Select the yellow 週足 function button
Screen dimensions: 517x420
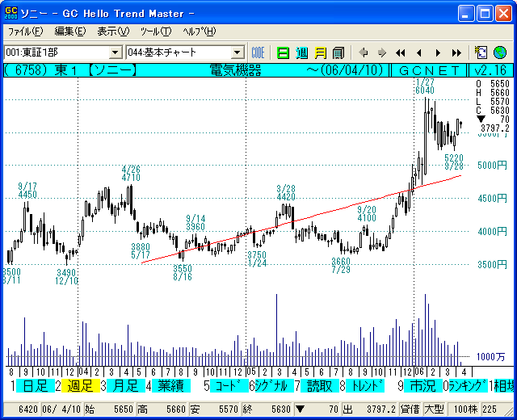coord(81,386)
